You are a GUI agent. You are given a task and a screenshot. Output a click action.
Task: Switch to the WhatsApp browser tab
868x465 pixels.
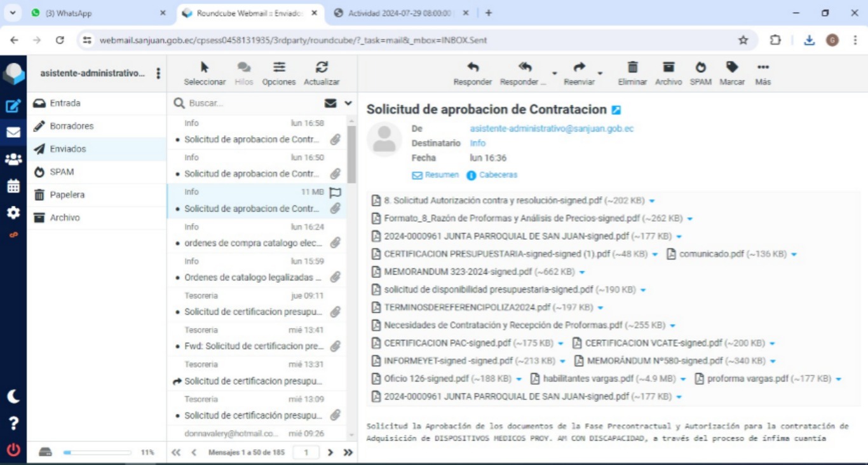(95, 13)
